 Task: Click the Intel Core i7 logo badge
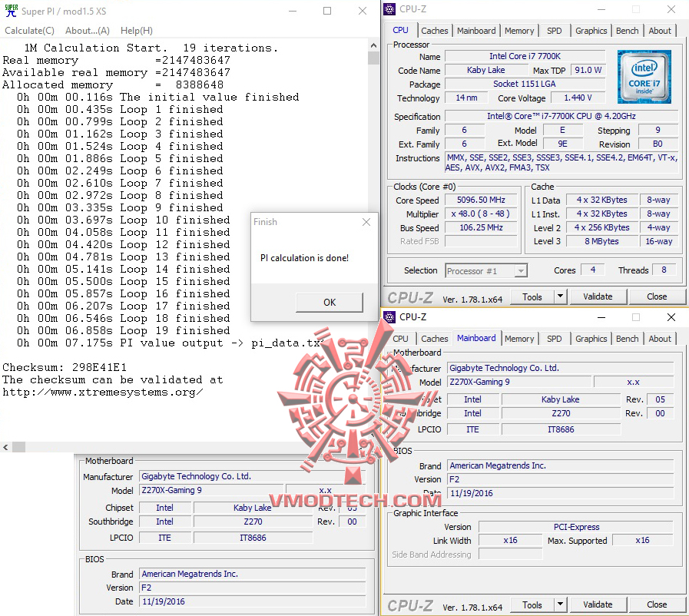(644, 77)
